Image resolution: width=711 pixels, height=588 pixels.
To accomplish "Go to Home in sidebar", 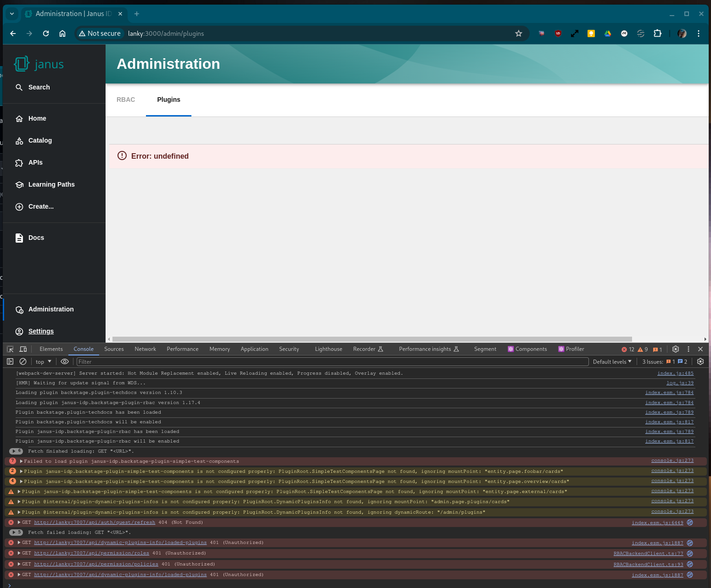I will point(31,118).
